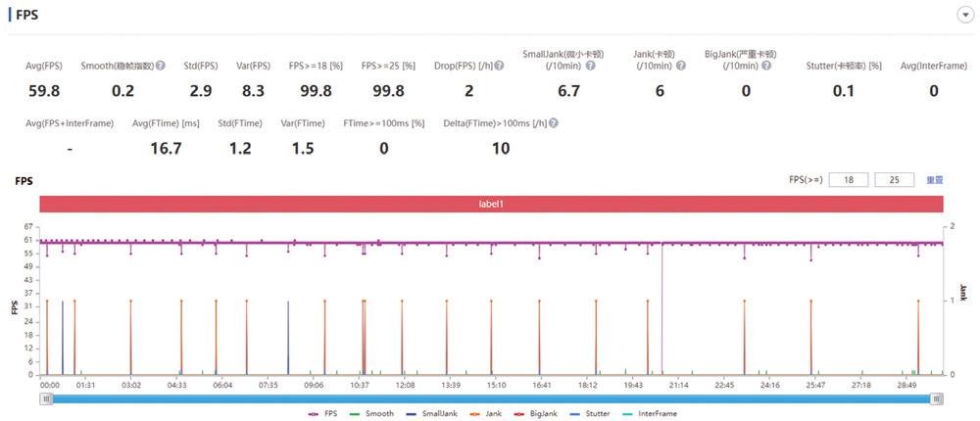Click the blue reset link beside thresholds
This screenshot has height=421, width=980.
tap(934, 180)
